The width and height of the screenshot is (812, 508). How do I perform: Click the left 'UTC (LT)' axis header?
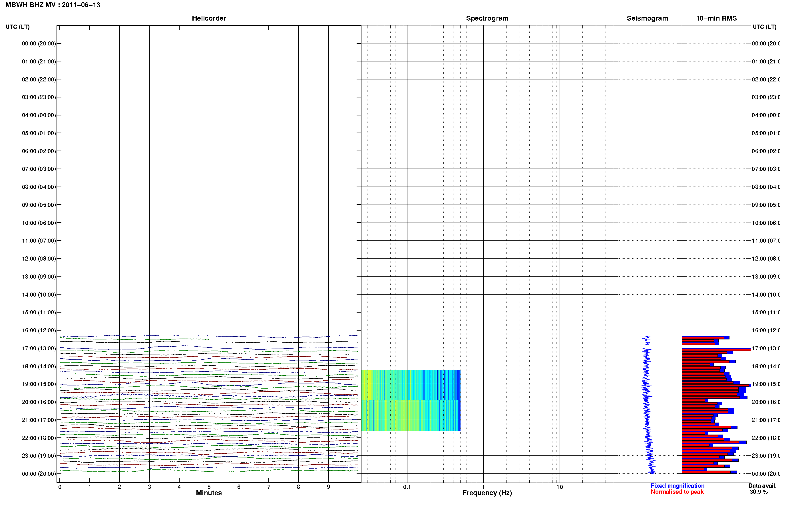click(x=17, y=27)
